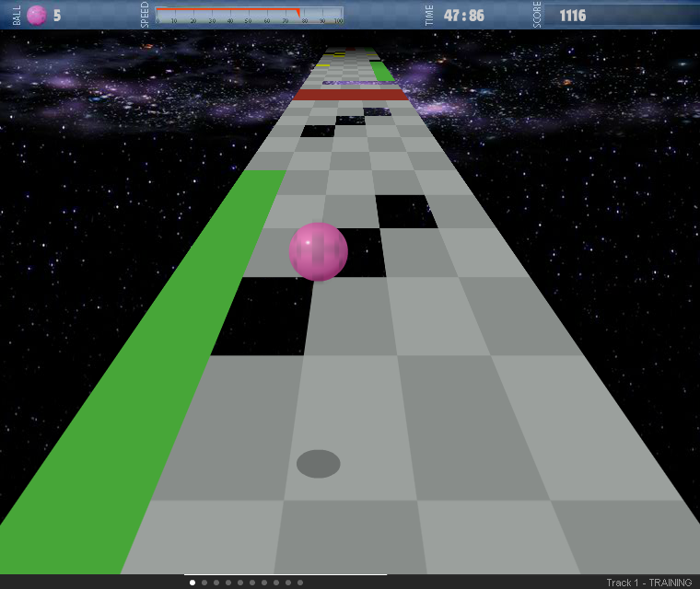Click the score value 1116
This screenshot has width=700, height=589.
point(573,16)
